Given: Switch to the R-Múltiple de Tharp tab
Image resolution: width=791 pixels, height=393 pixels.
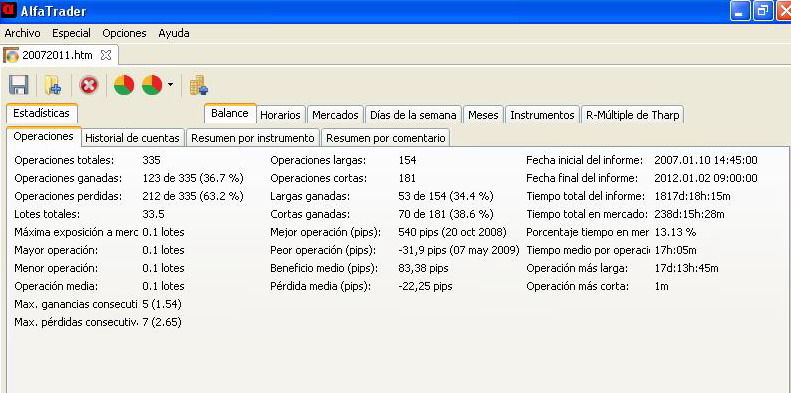Looking at the screenshot, I should [x=633, y=115].
